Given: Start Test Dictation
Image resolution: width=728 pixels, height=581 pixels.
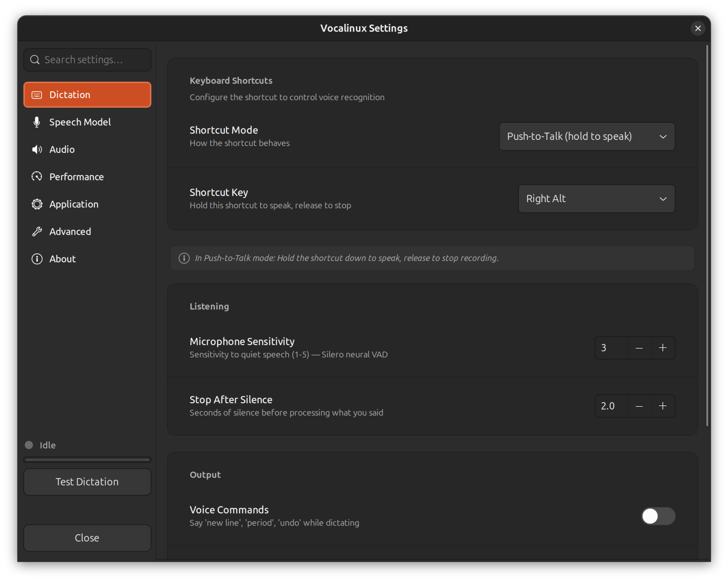Looking at the screenshot, I should click(87, 482).
